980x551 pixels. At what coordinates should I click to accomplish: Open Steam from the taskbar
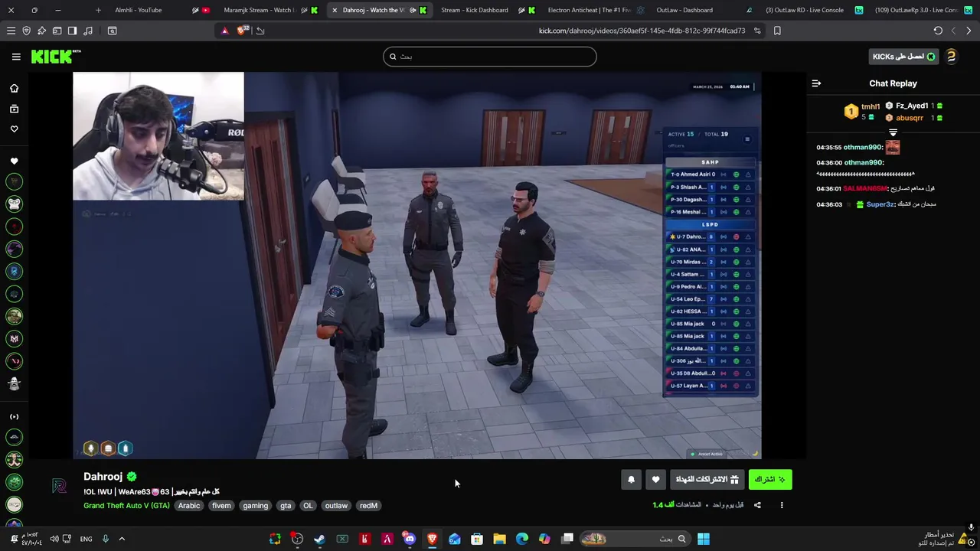pyautogui.click(x=319, y=539)
